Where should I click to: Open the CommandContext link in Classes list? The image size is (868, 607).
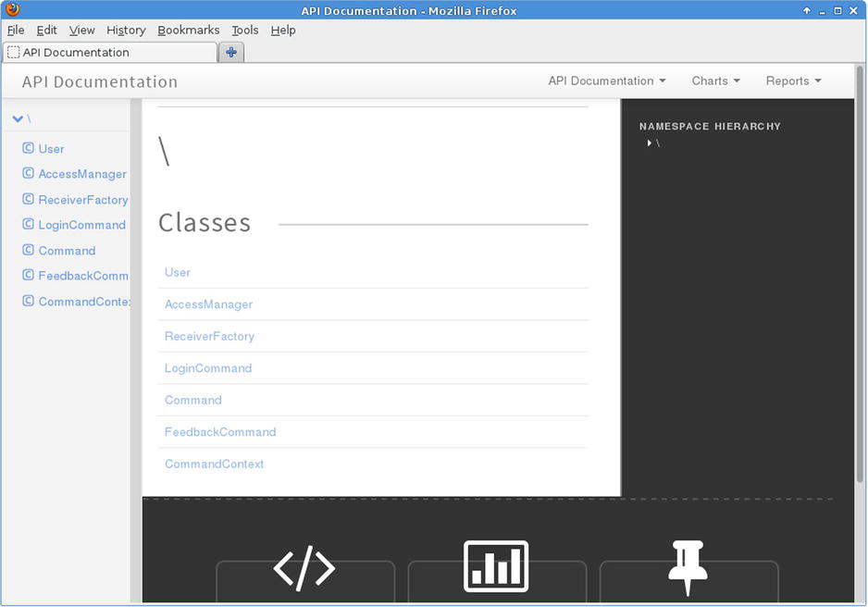[x=215, y=464]
